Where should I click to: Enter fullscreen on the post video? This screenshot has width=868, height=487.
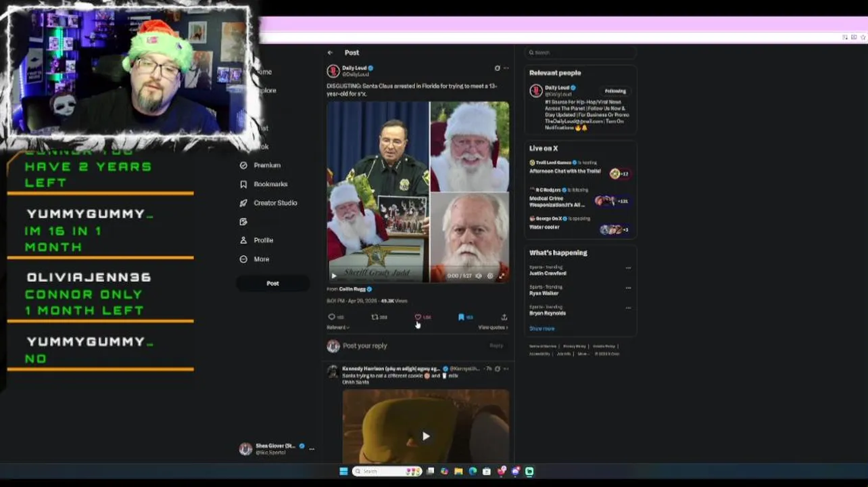click(502, 276)
